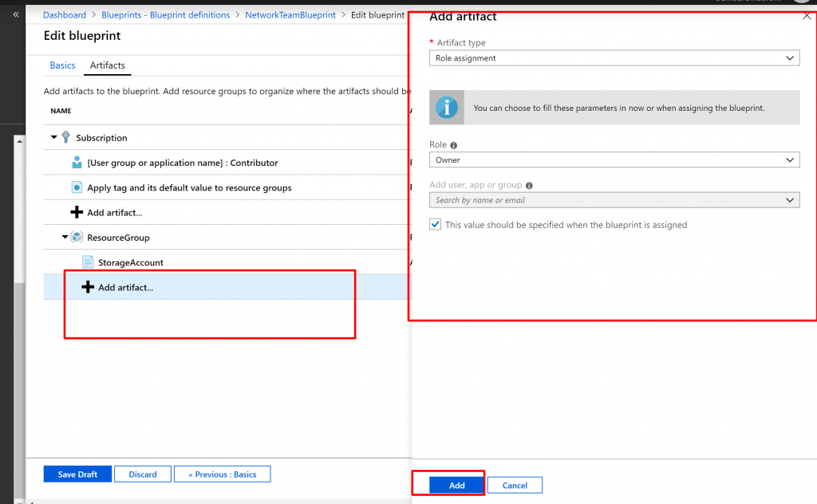Open the Role dropdown set to Owner
Image resolution: width=817 pixels, height=504 pixels.
click(614, 160)
